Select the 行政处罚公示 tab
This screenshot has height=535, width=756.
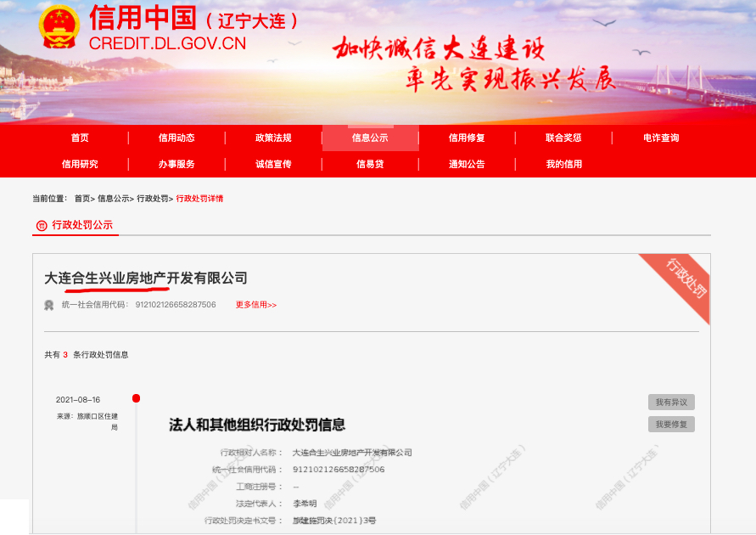click(x=76, y=225)
